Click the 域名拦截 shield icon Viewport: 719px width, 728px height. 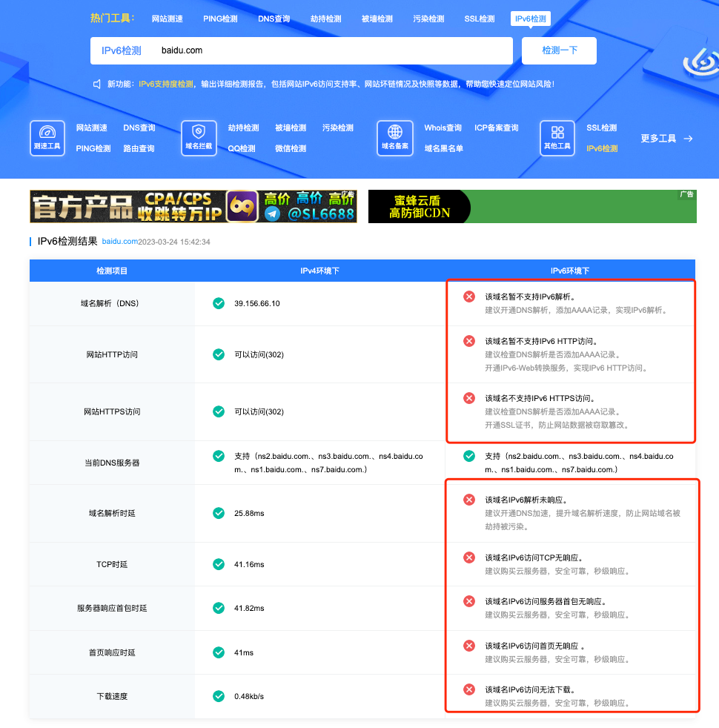click(199, 133)
